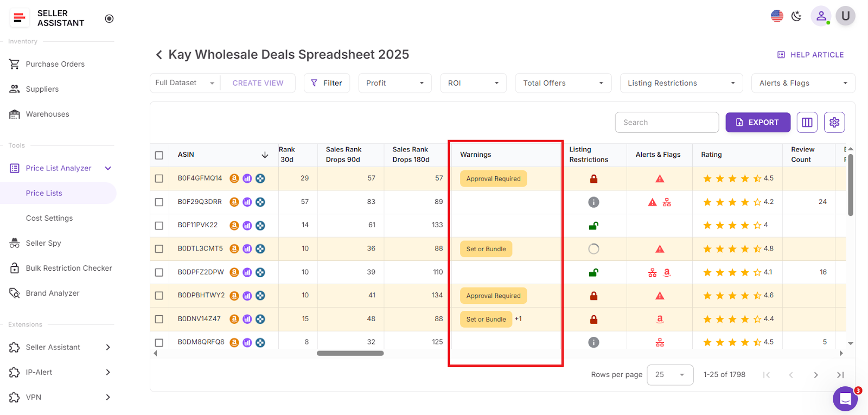Viewport: 868px width, 415px height.
Task: Open the U account avatar
Action: pos(845,16)
